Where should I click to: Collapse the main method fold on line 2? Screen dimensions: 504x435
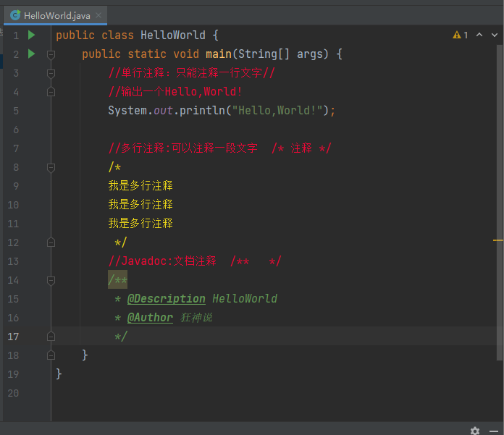[x=51, y=54]
